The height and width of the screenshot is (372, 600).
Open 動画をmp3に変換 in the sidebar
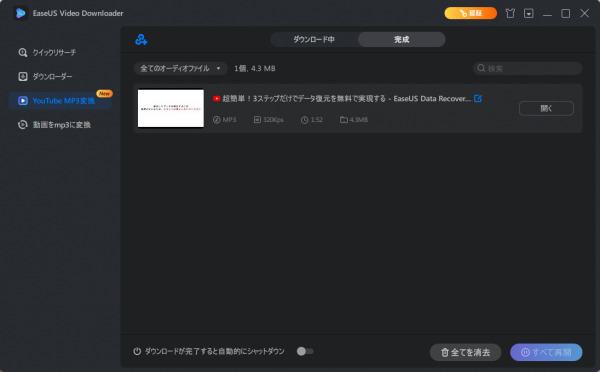tap(60, 125)
